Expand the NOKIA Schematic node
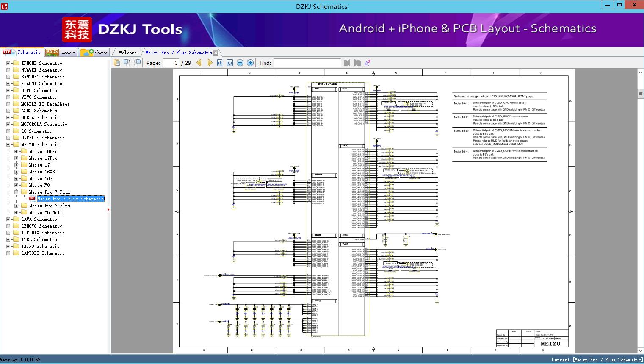This screenshot has width=644, height=364. tap(8, 117)
